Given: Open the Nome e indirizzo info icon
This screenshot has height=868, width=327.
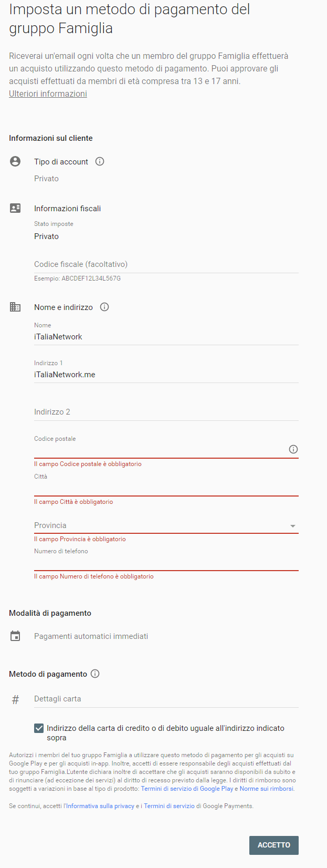Looking at the screenshot, I should [104, 307].
